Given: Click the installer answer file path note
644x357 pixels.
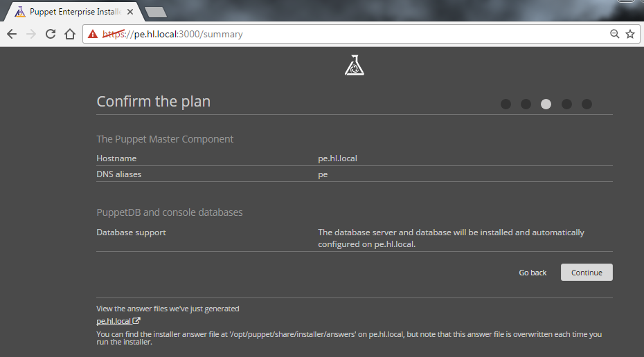Looking at the screenshot, I should pyautogui.click(x=349, y=338).
